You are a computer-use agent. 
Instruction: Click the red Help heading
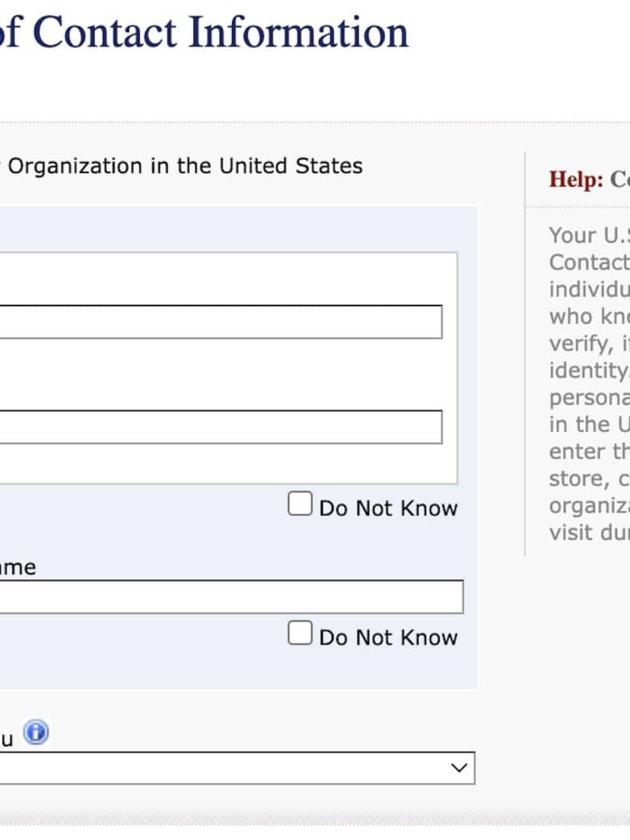(x=588, y=179)
